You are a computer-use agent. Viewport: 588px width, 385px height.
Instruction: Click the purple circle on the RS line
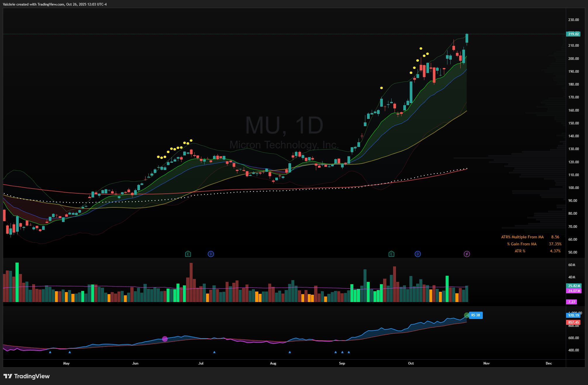coord(165,339)
